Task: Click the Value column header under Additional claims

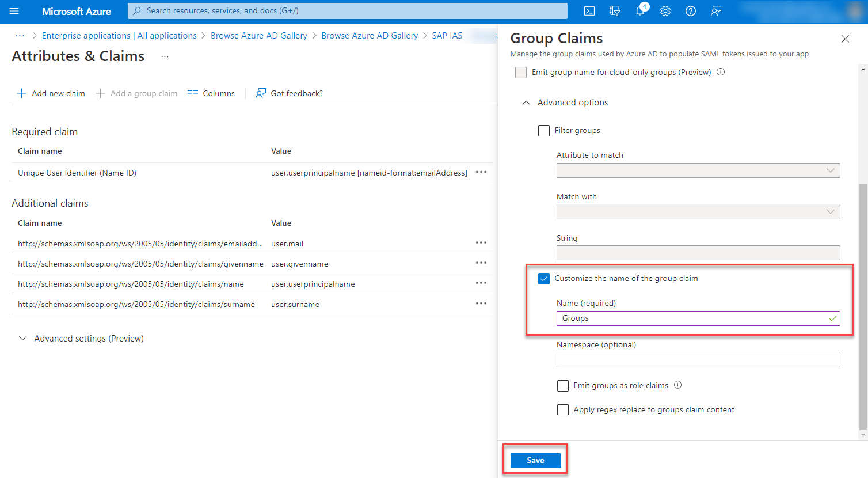Action: pyautogui.click(x=281, y=223)
